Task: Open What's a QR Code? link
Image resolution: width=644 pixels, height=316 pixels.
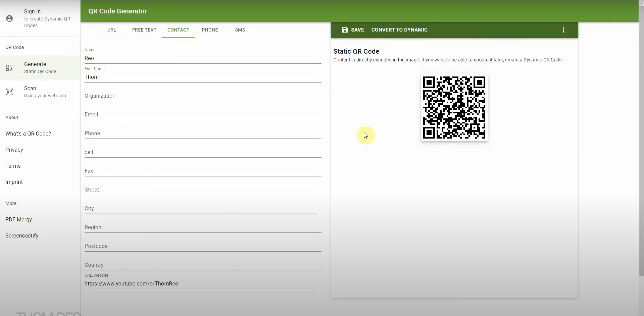Action: pos(28,134)
